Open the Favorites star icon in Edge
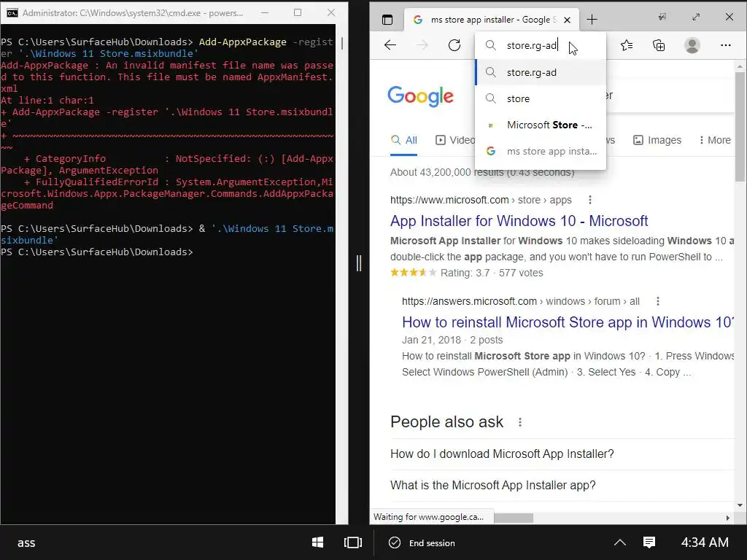The image size is (747, 560). click(x=627, y=45)
